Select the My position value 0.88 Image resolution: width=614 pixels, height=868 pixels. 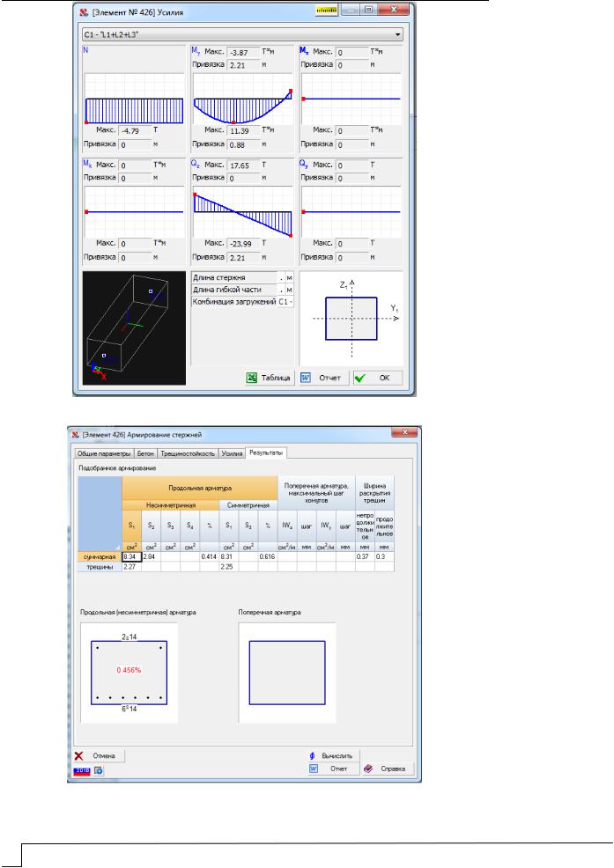pos(244,144)
